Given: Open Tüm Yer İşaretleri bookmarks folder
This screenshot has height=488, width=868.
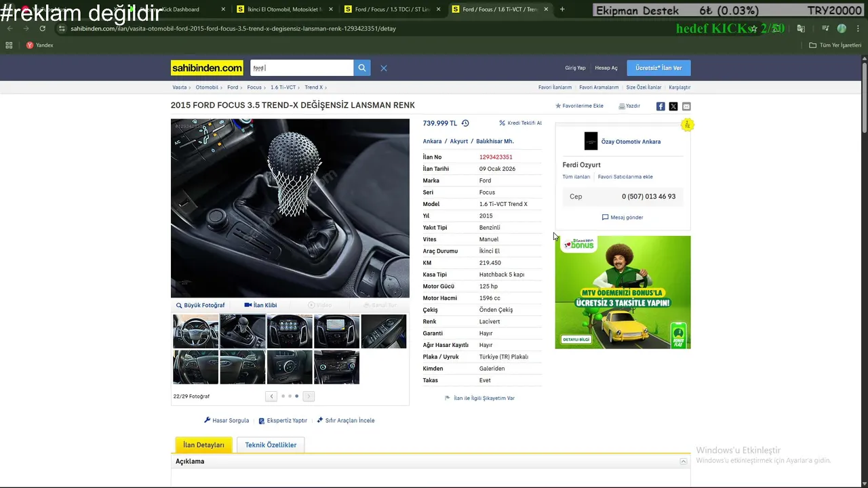Looking at the screenshot, I should click(x=835, y=45).
